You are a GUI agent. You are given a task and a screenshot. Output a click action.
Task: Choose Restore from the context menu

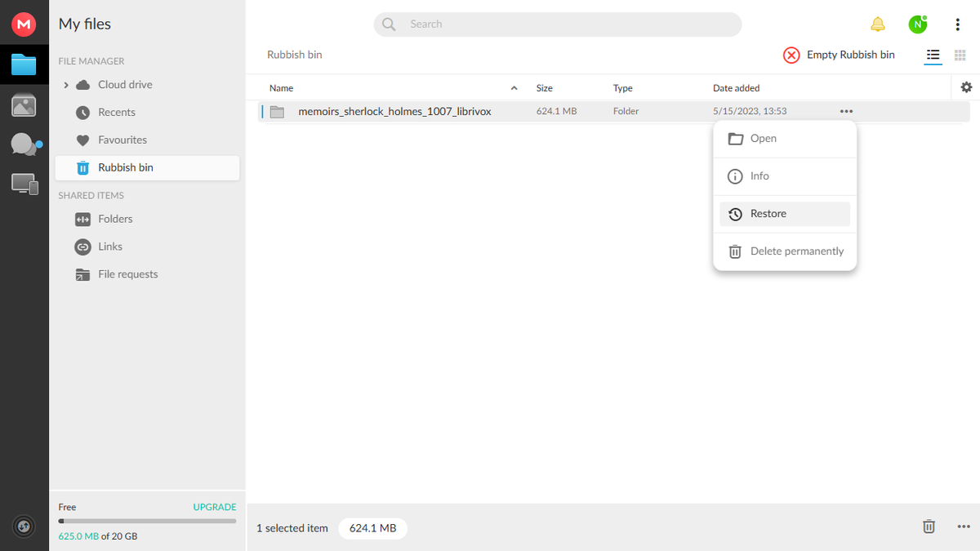(768, 213)
